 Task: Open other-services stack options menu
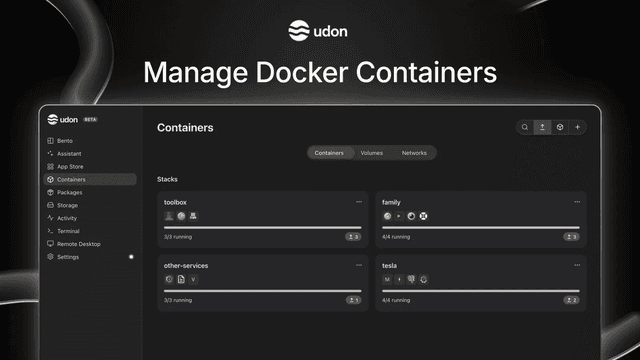pyautogui.click(x=359, y=265)
